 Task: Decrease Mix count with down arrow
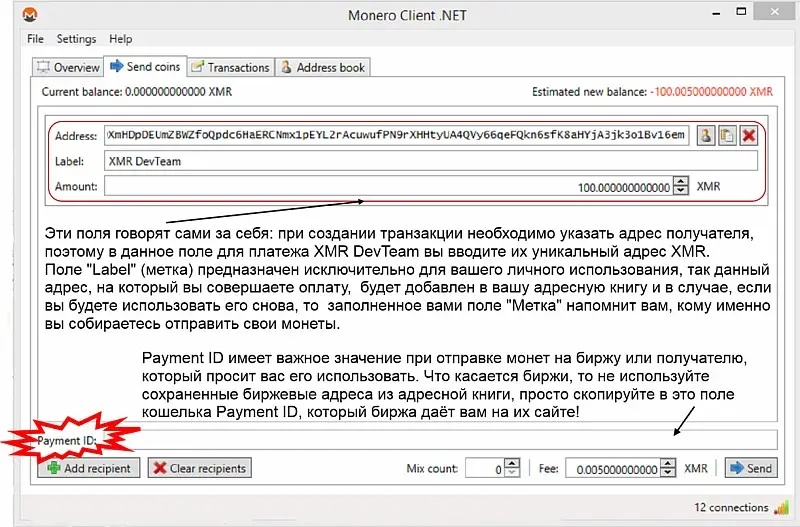pos(512,473)
